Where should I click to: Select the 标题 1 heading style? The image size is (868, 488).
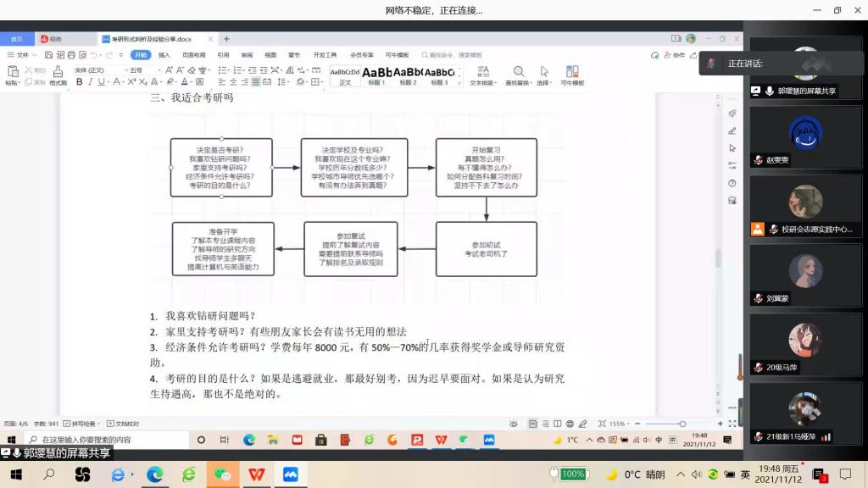(377, 75)
